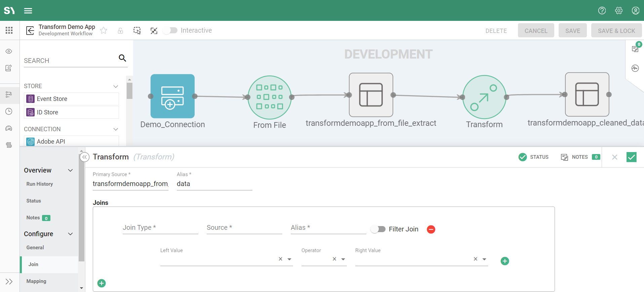Open the Mapping configure tab
Image resolution: width=644 pixels, height=292 pixels.
(x=36, y=281)
